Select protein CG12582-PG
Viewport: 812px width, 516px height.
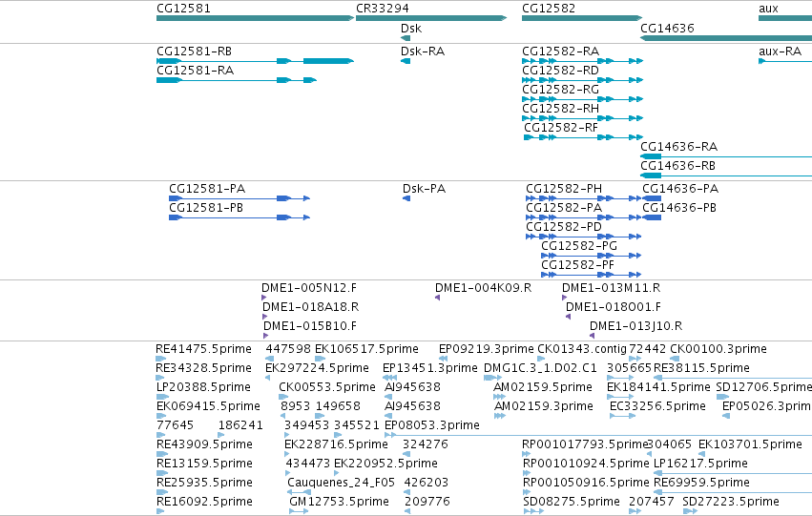(592, 256)
